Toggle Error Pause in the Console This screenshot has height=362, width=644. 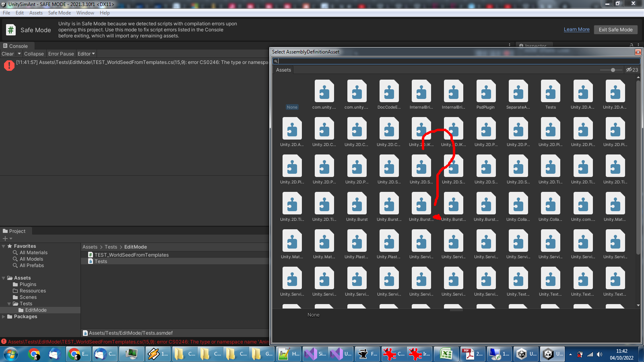pyautogui.click(x=61, y=54)
